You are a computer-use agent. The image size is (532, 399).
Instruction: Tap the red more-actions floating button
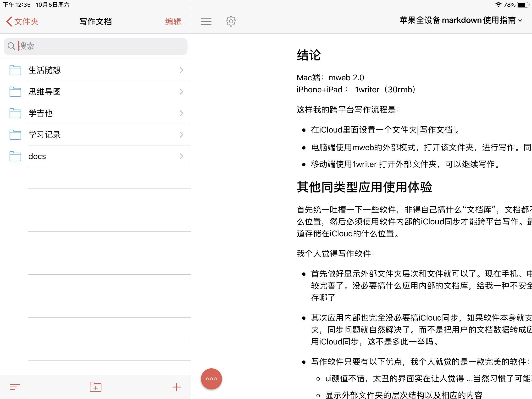tap(211, 379)
